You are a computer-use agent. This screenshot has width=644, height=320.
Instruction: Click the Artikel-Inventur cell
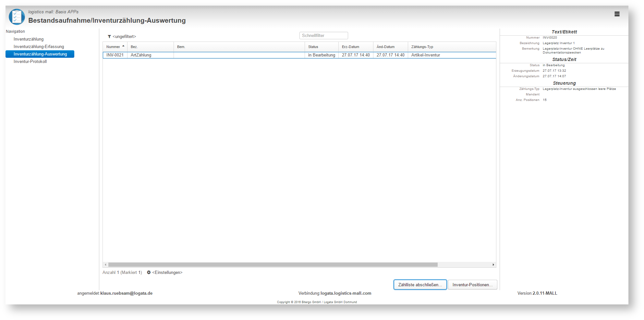pyautogui.click(x=452, y=55)
